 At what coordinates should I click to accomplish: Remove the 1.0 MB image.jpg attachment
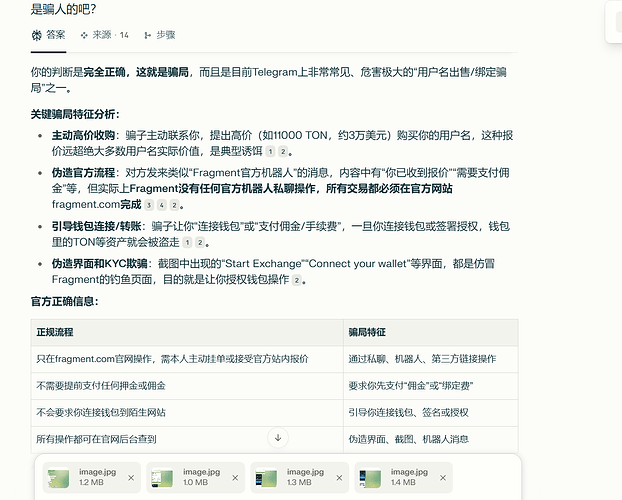pos(235,478)
